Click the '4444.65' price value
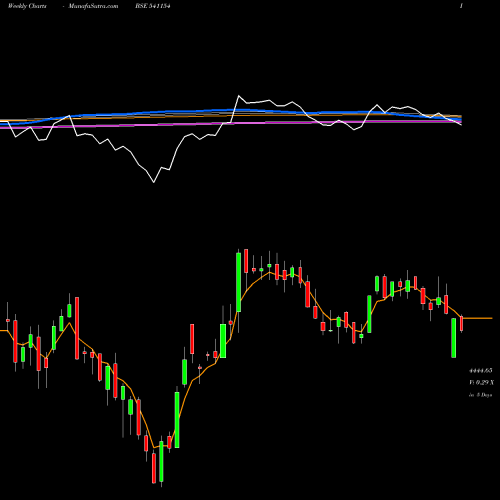The image size is (500, 500). pyautogui.click(x=481, y=371)
